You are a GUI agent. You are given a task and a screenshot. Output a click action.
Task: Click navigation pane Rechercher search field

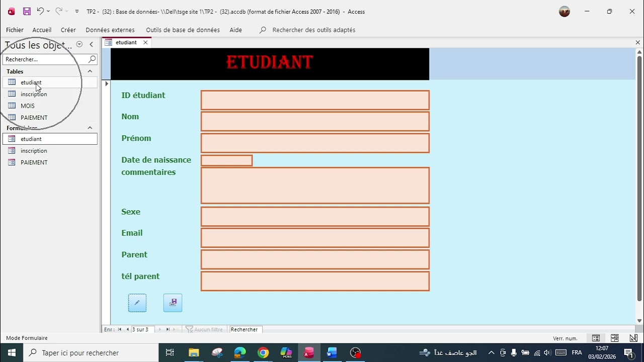coord(45,59)
